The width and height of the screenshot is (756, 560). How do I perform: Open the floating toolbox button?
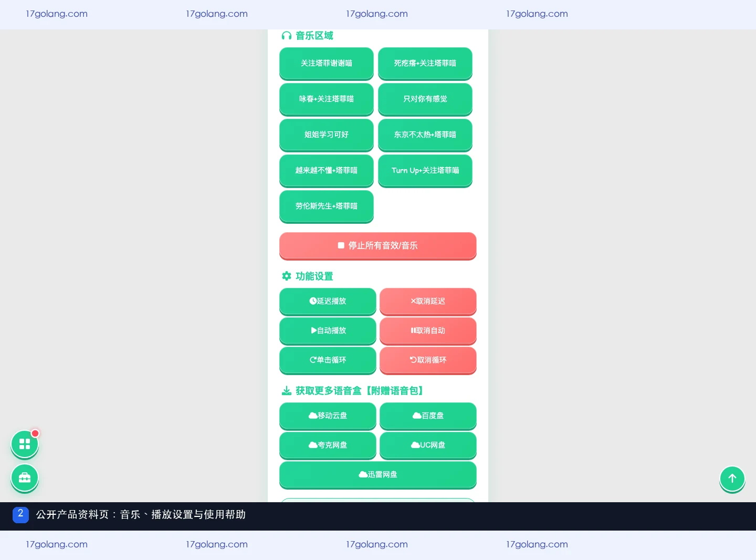25,478
